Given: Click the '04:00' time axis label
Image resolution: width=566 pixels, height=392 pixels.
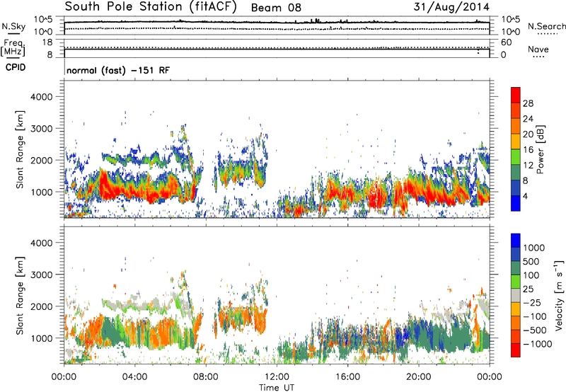Looking at the screenshot, I should (134, 377).
